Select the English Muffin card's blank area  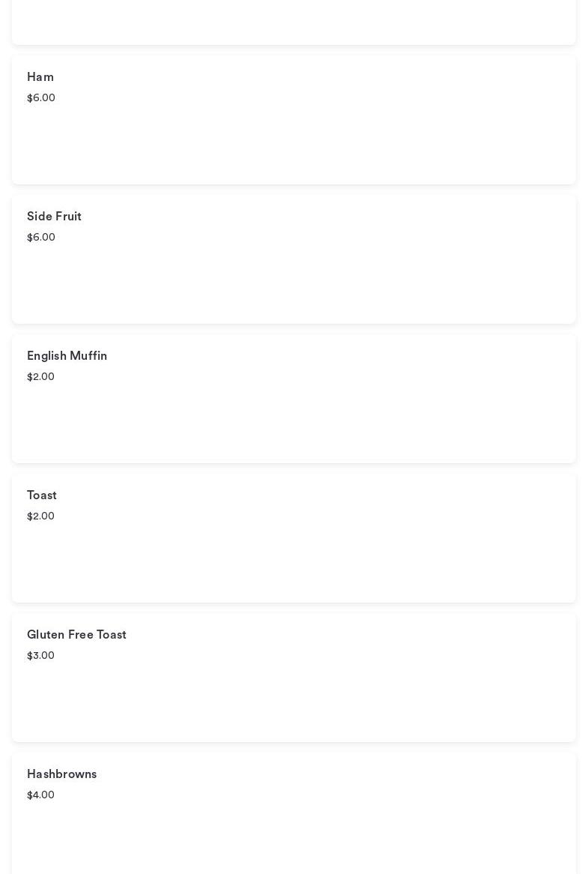[x=294, y=421]
